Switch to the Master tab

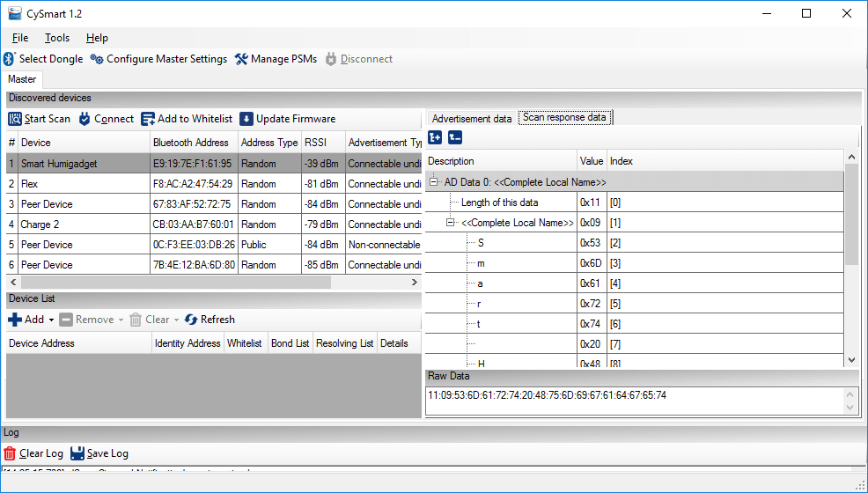[x=22, y=79]
